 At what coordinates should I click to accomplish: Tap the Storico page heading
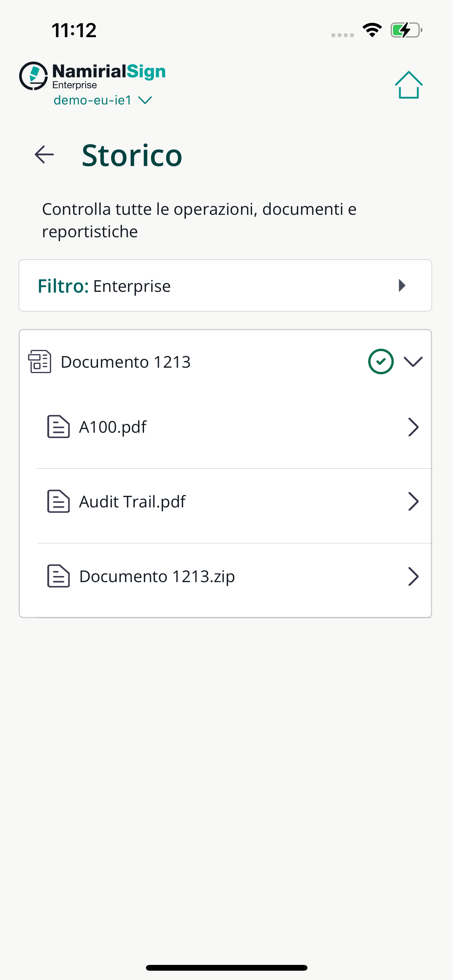click(132, 155)
